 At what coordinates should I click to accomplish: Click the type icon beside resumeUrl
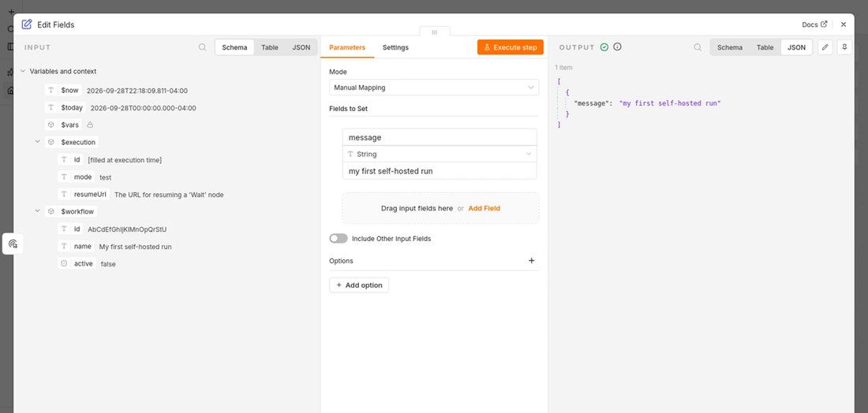coord(64,195)
